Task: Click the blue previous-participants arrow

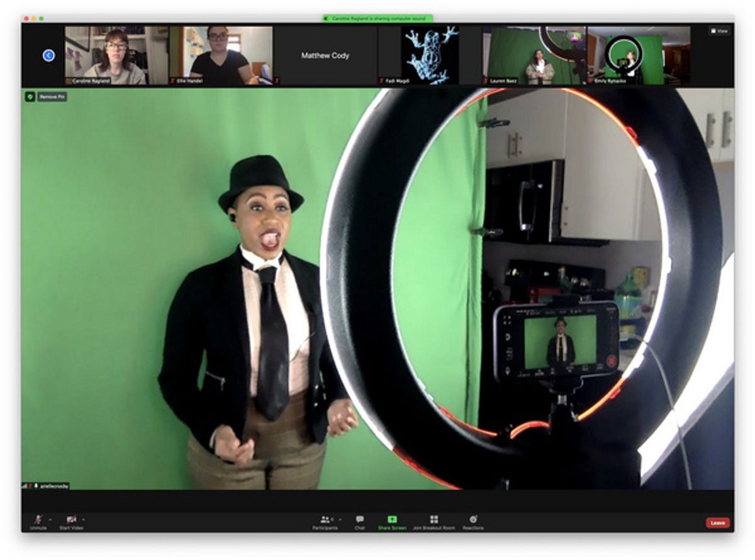Action: (x=48, y=55)
